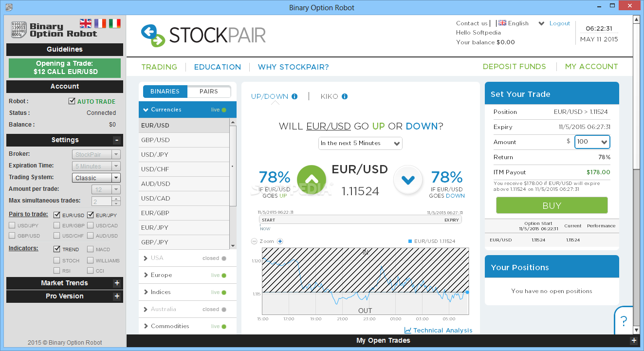Select AUD/USD in currency list

(184, 184)
